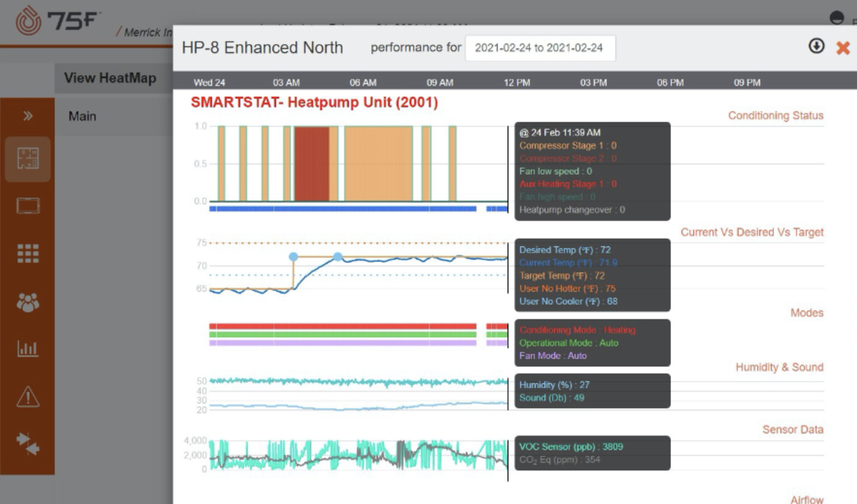This screenshot has height=504, width=857.
Task: Select Main in the left panel
Action: coord(82,116)
